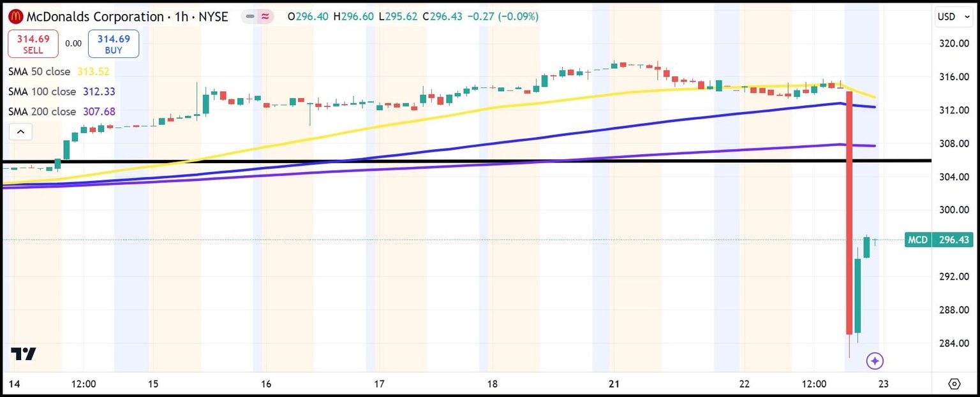
Task: Click the McDonalds logo icon
Action: [x=15, y=17]
